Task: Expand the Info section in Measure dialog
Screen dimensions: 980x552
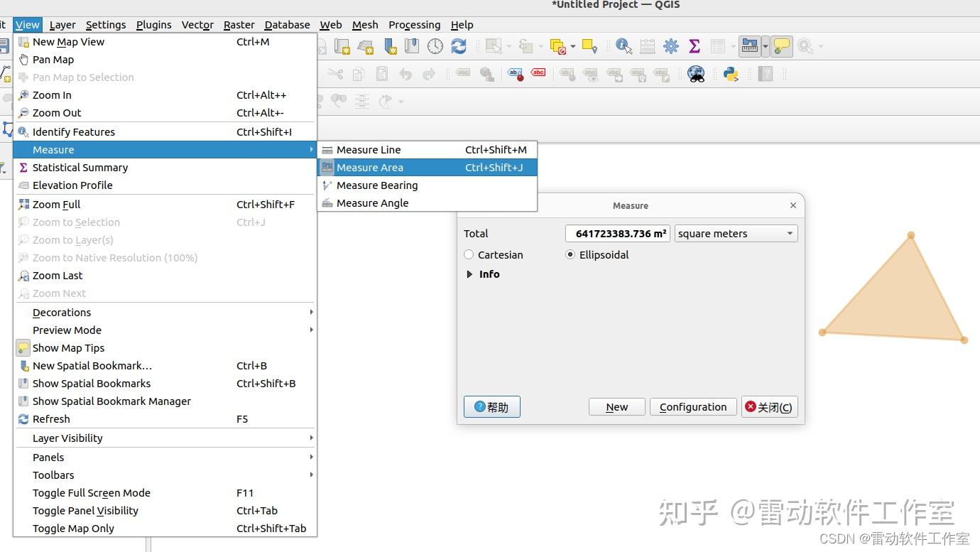Action: [470, 274]
